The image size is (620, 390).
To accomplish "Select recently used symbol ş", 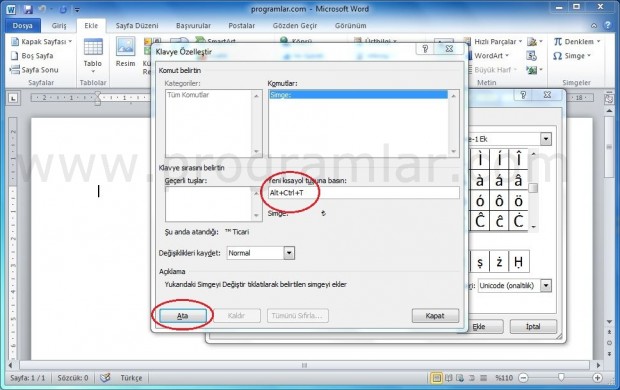I will [x=480, y=261].
